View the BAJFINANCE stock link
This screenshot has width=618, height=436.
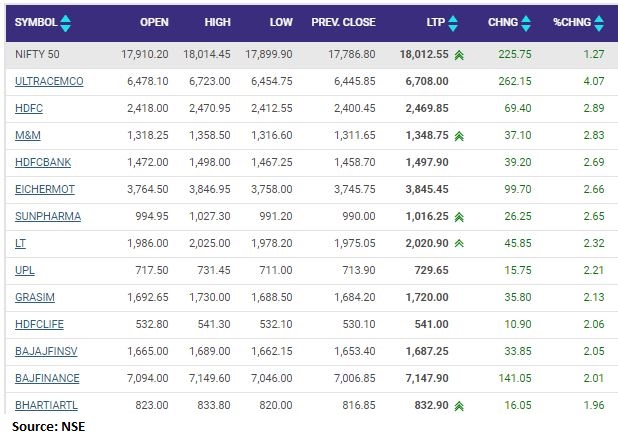(x=47, y=378)
